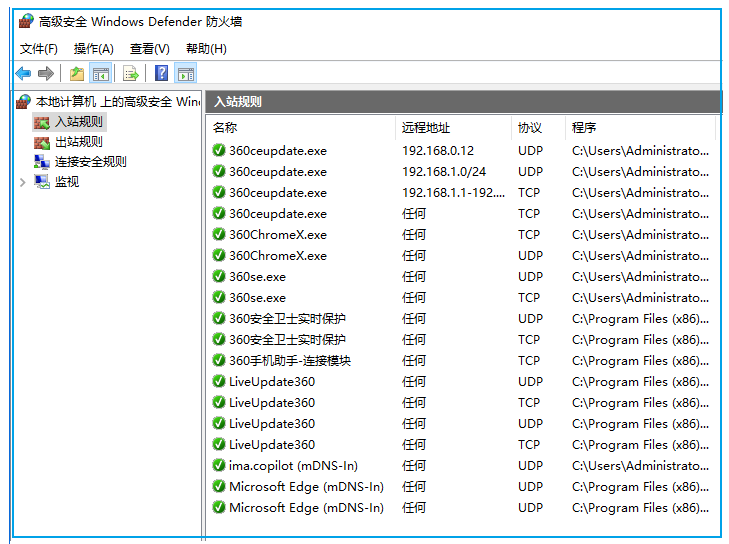Open the 操作(A) menu
This screenshot has height=544, width=729.
(x=93, y=48)
